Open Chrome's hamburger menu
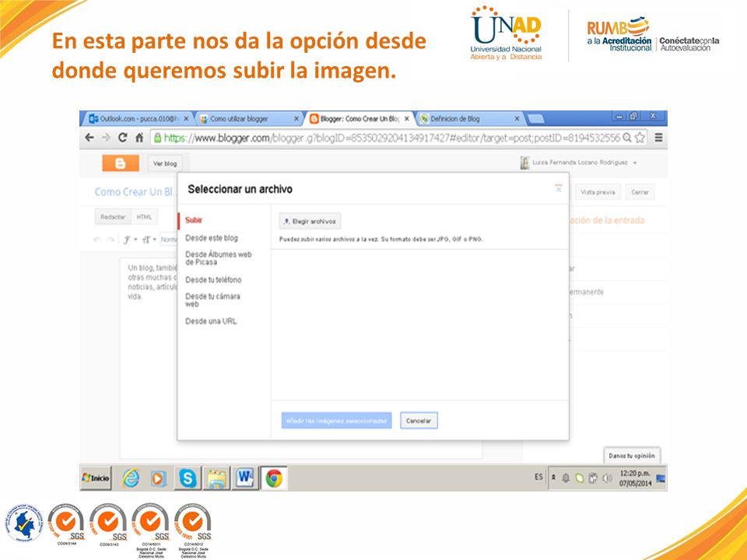Screen dimensions: 747x560 658,138
